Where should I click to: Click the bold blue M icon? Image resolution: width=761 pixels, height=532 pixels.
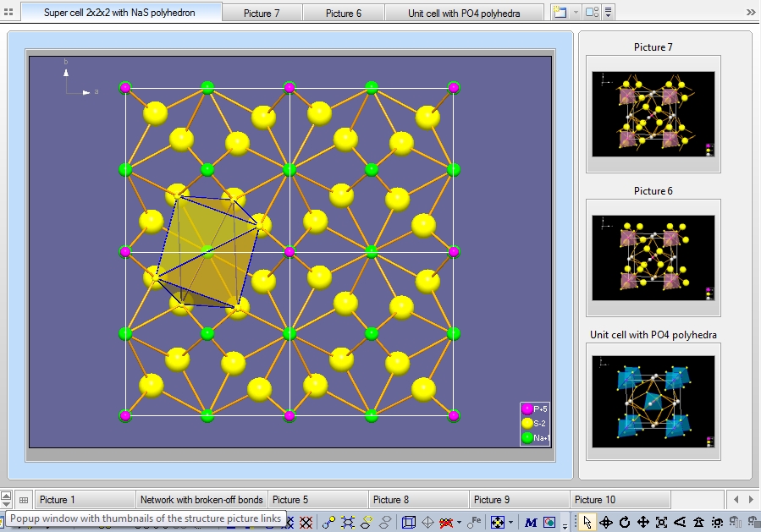tap(531, 523)
